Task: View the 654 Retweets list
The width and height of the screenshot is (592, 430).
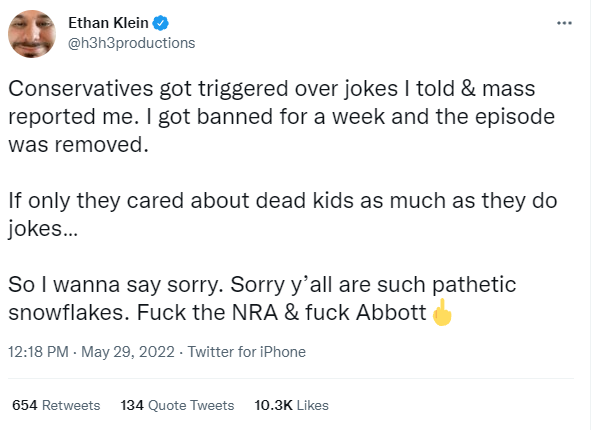Action: (56, 405)
